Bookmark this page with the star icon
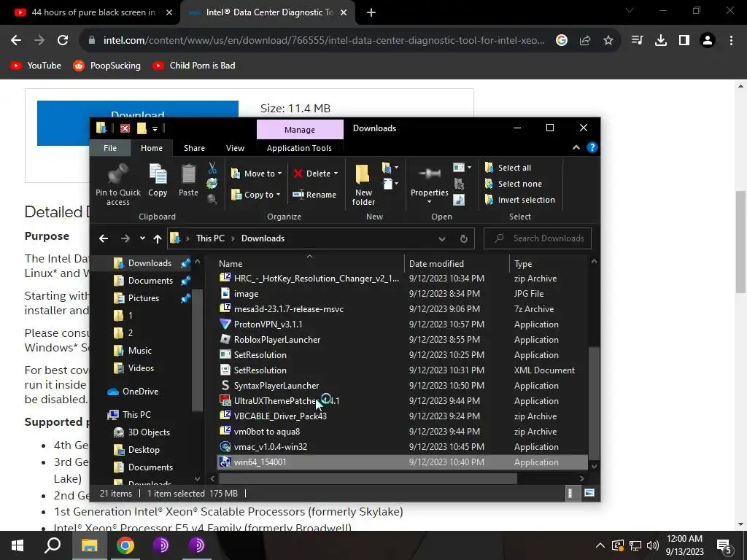Screen dimensions: 747x560 pos(608,41)
